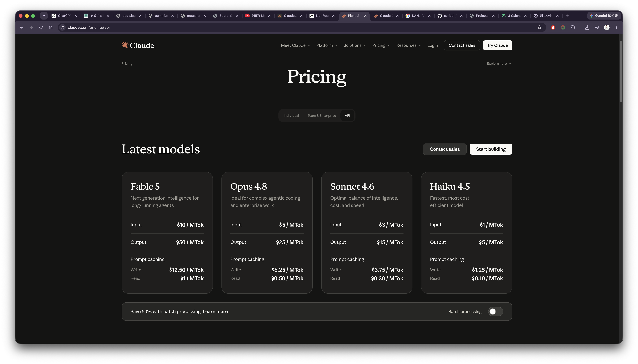Follow the Learn more batch processing link
This screenshot has width=638, height=364.
(215, 312)
